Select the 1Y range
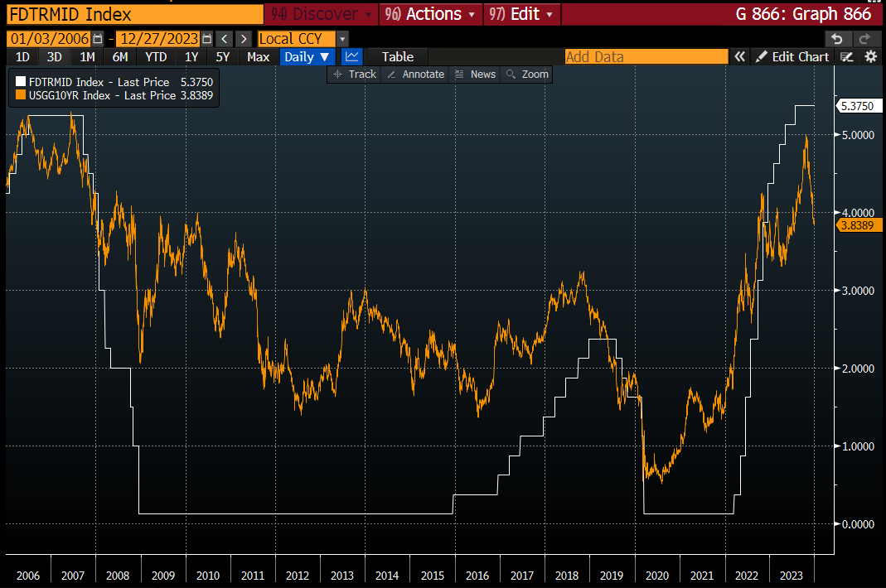Screen dimensions: 886x588 pos(191,56)
